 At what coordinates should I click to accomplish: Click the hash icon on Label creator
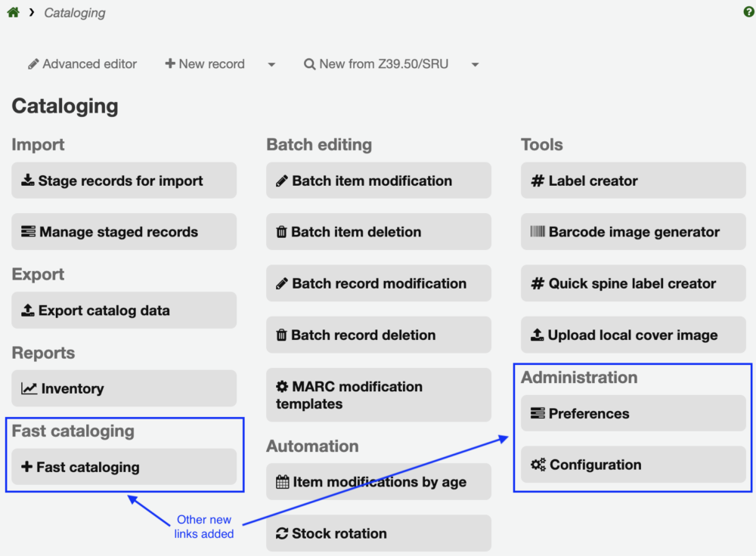click(536, 180)
